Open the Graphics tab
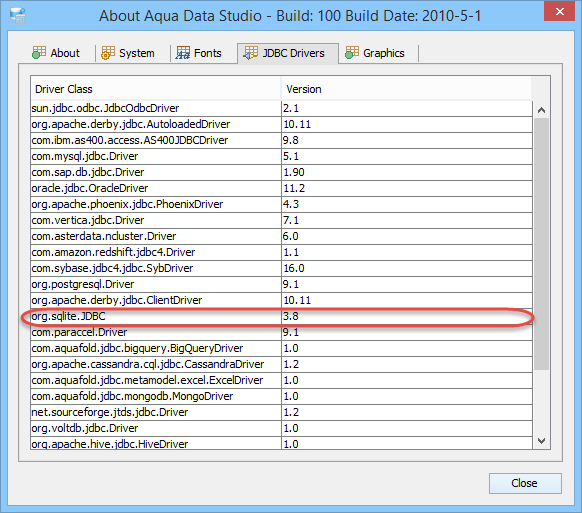 pyautogui.click(x=375, y=53)
